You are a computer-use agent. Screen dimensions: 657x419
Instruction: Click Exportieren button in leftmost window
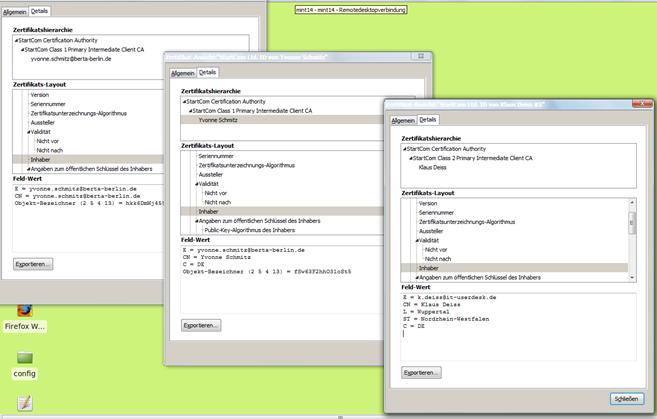tap(33, 264)
